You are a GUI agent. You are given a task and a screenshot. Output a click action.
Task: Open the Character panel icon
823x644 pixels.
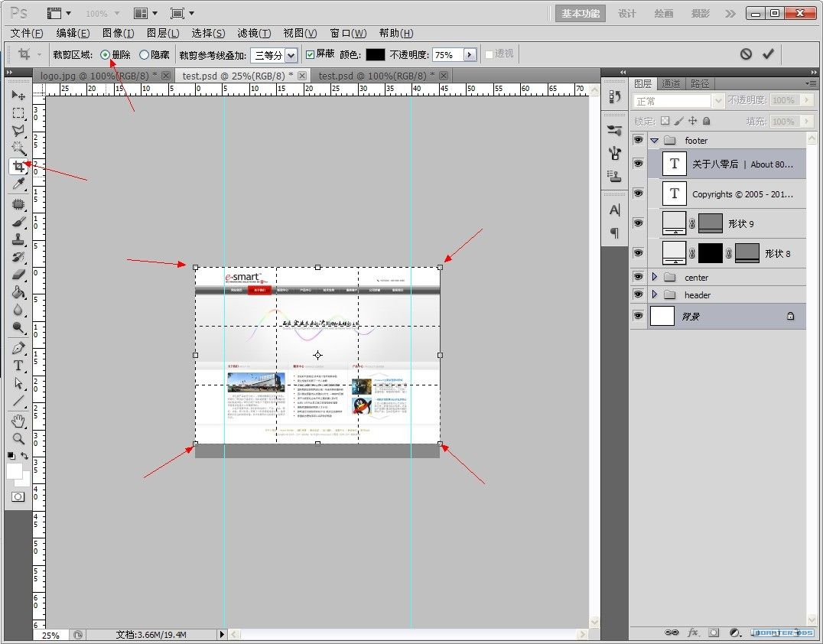(615, 210)
